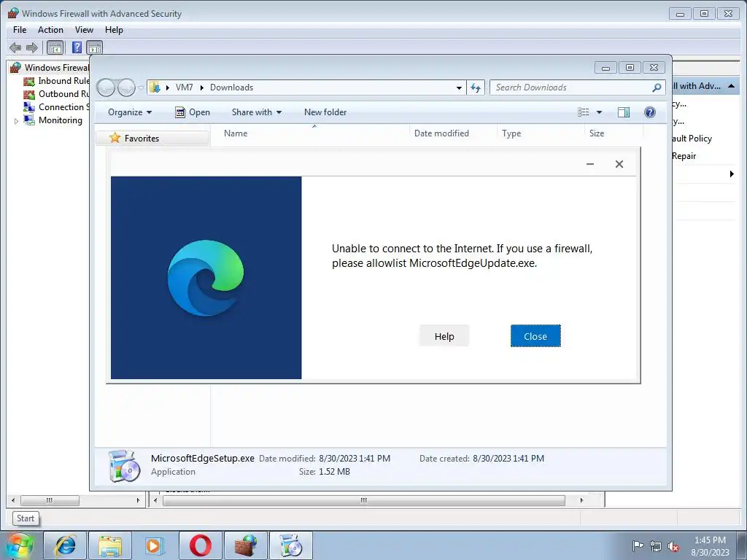Open recent pages dropdown next to Forward
The width and height of the screenshot is (747, 560).
(141, 88)
